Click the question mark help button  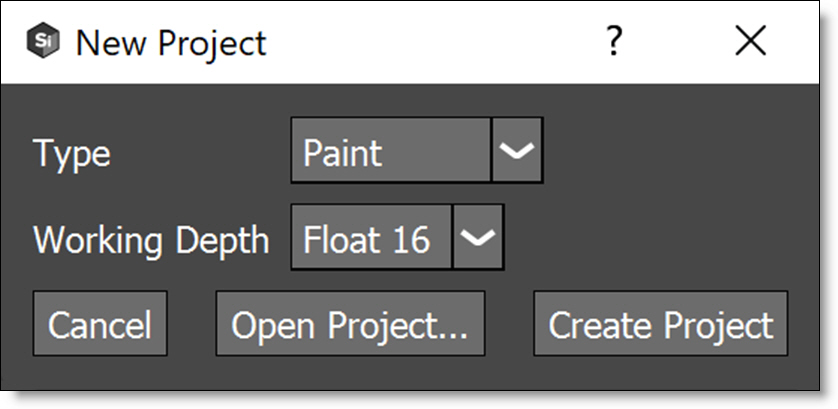(615, 42)
